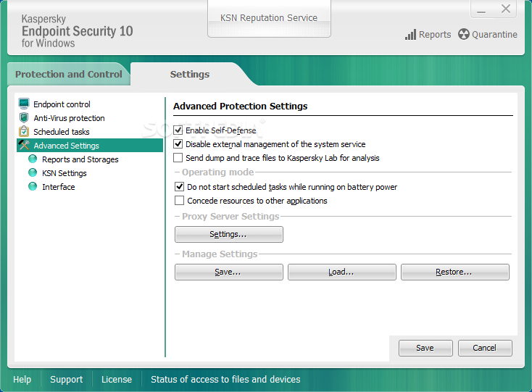Click the green bullet beside Interface

pyautogui.click(x=33, y=186)
